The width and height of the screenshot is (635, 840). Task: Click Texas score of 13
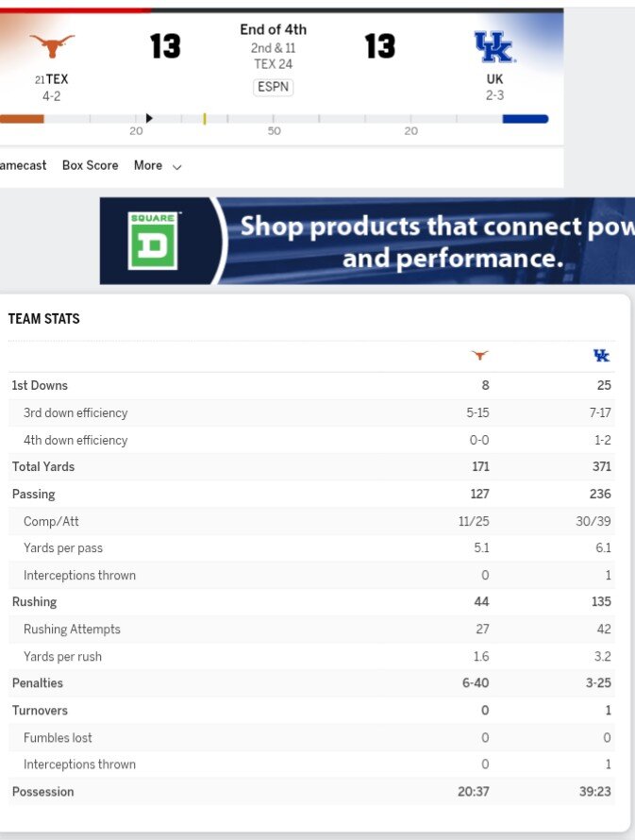pyautogui.click(x=165, y=45)
